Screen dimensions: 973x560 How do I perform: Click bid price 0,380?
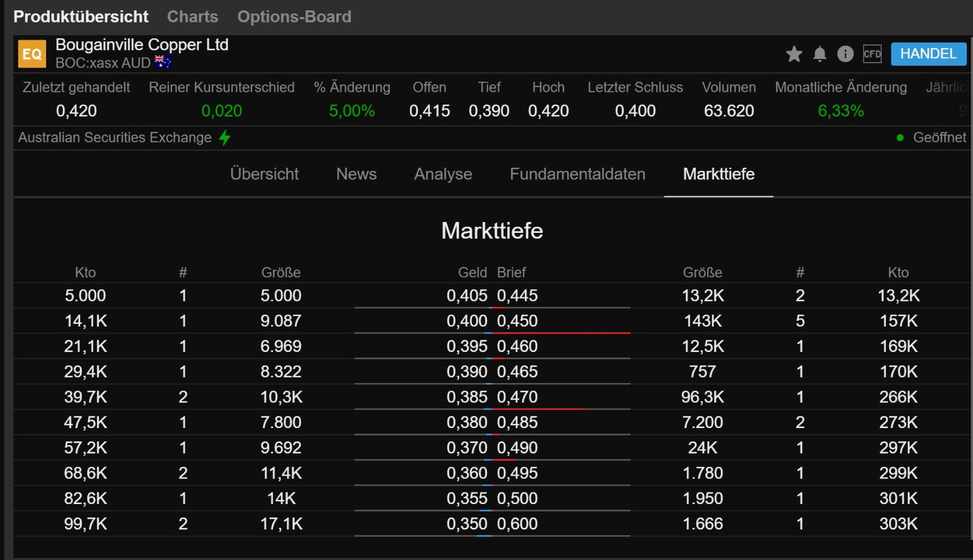pos(467,422)
